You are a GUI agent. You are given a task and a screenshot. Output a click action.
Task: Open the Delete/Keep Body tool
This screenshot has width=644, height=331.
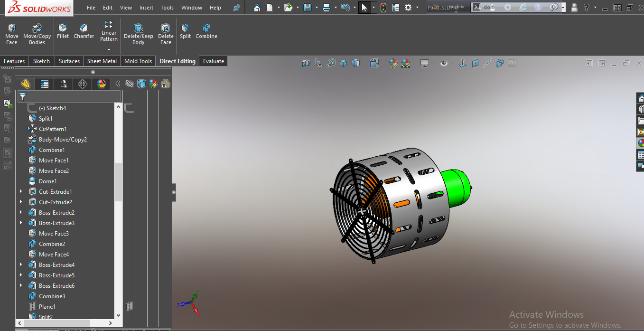click(139, 34)
